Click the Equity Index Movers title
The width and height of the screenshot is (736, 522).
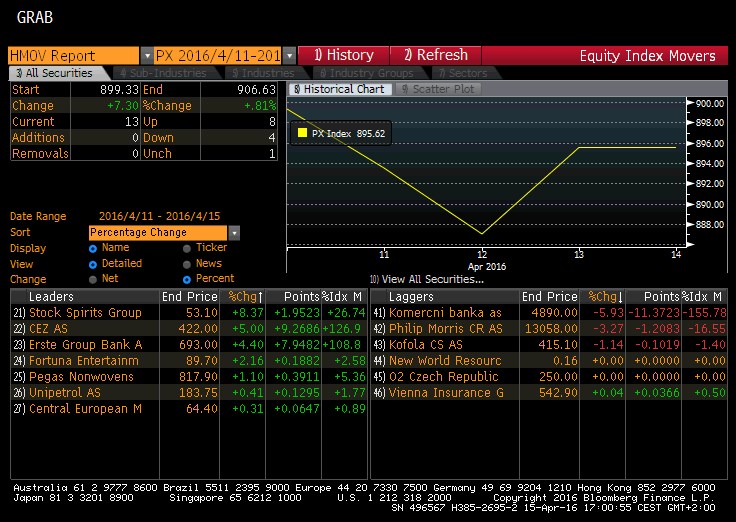click(647, 56)
